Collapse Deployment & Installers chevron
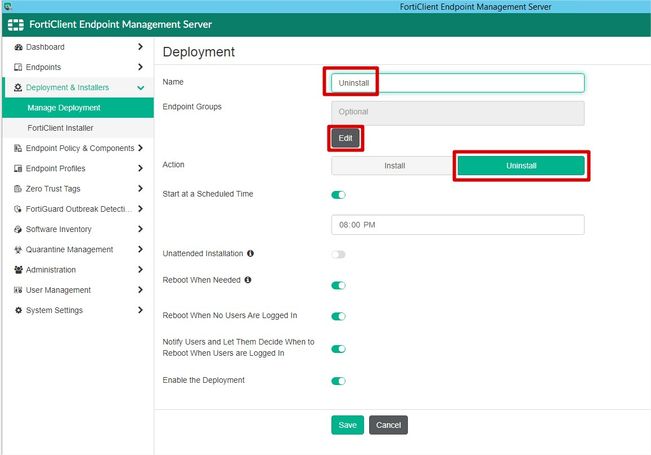Screen dimensions: 651x455 [141, 88]
